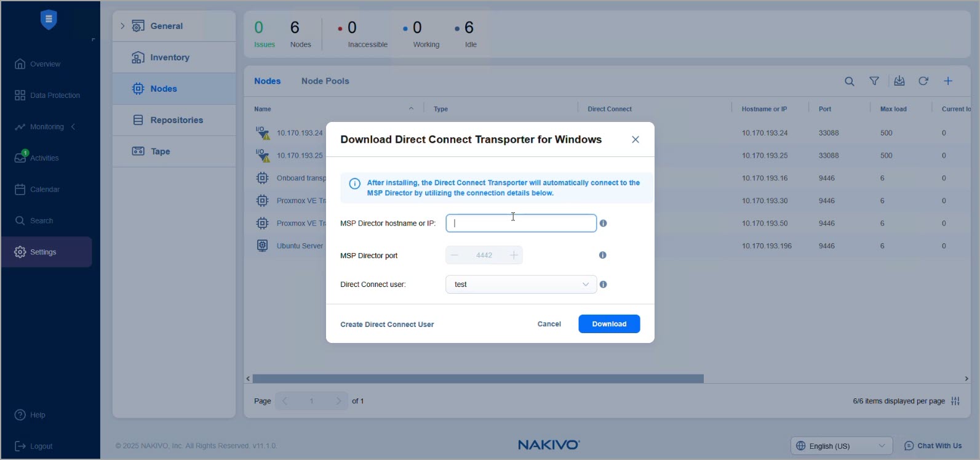Open the Ubuntu Server node name
The width and height of the screenshot is (980, 460).
[300, 246]
